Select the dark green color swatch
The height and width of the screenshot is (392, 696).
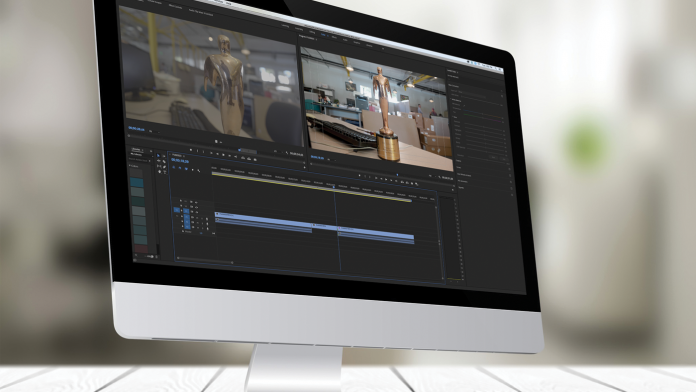point(138,201)
